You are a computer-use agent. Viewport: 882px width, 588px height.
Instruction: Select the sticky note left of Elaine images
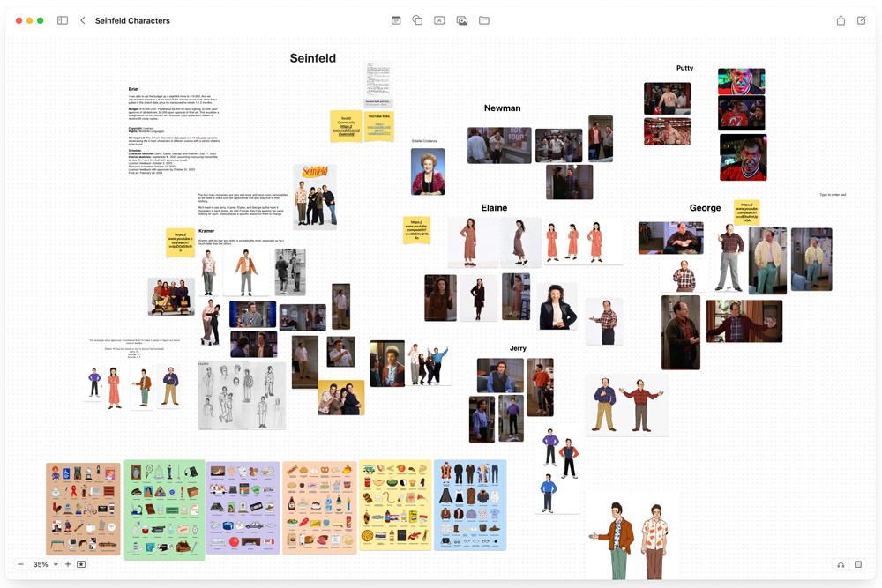(x=417, y=230)
